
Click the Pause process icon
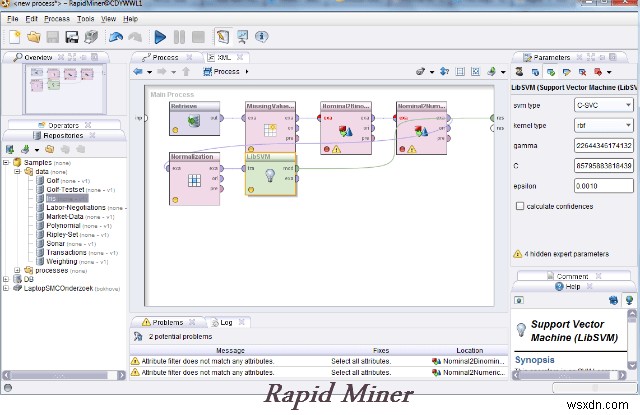click(x=180, y=37)
